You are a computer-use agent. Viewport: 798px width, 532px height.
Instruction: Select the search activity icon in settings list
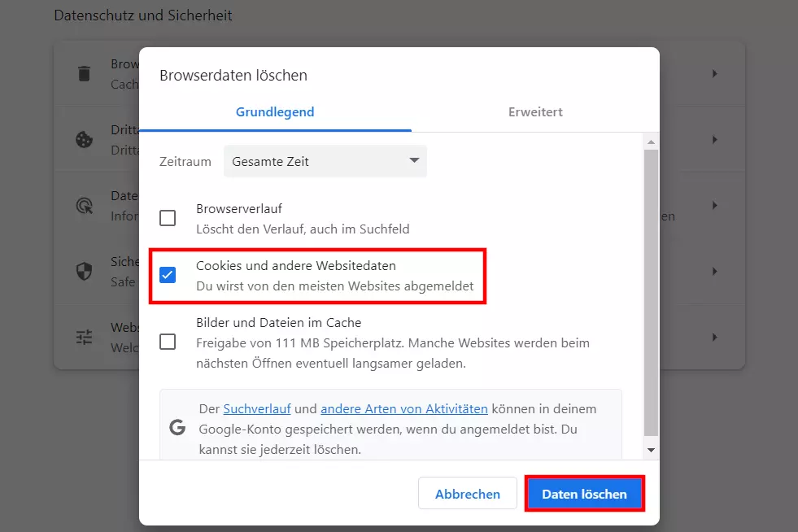(84, 205)
